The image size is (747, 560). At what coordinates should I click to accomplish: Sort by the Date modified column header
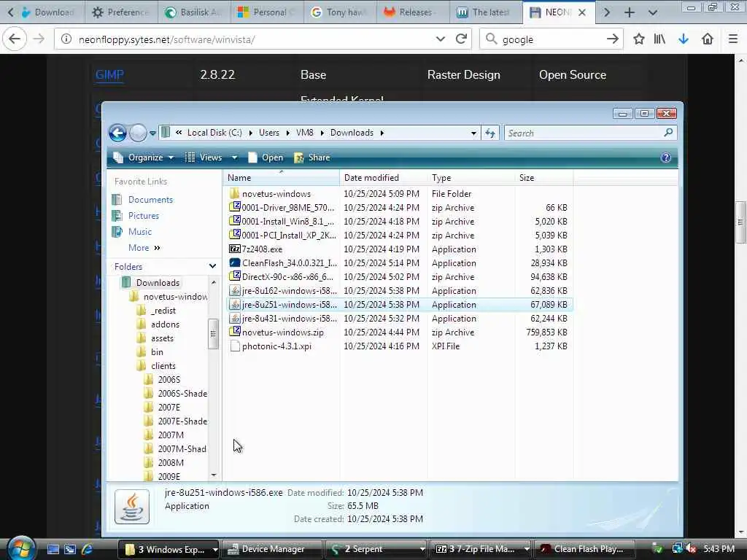(384, 178)
